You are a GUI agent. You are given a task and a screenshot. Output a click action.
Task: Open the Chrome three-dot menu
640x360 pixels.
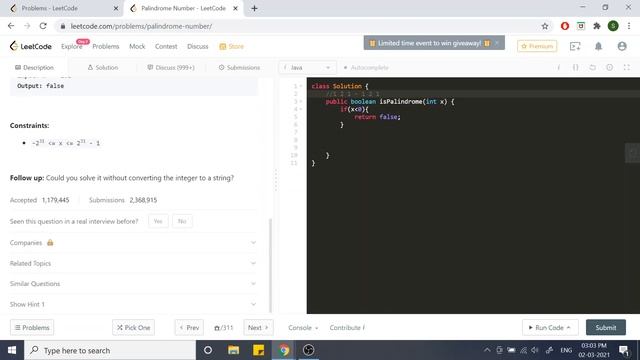coord(629,26)
